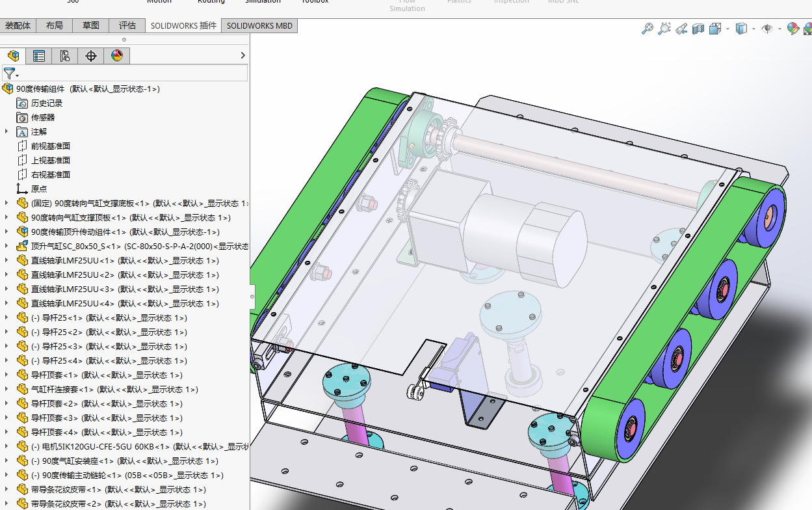Open the DisplayManager color sphere tab
The width and height of the screenshot is (812, 510).
coord(117,56)
